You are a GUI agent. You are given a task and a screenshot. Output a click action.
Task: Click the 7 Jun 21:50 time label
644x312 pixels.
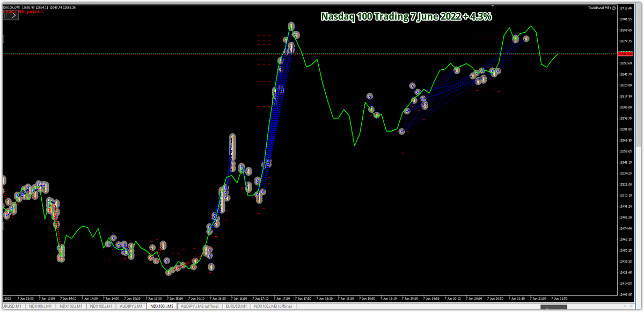point(560,298)
